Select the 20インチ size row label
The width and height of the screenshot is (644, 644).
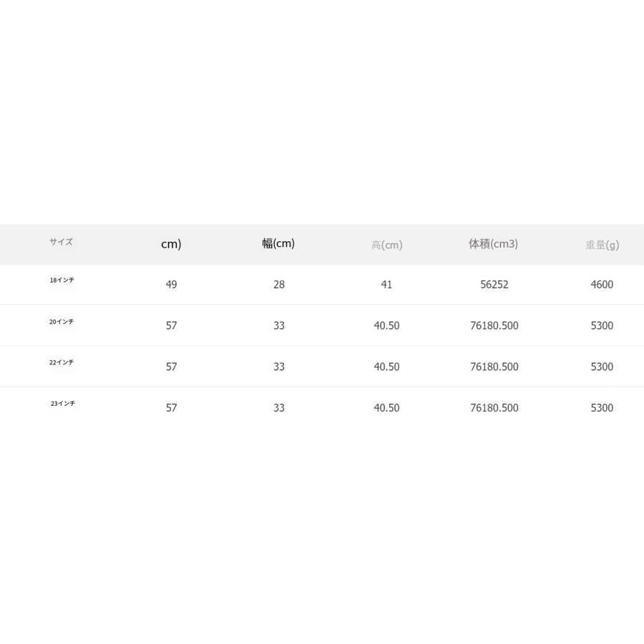(x=62, y=321)
